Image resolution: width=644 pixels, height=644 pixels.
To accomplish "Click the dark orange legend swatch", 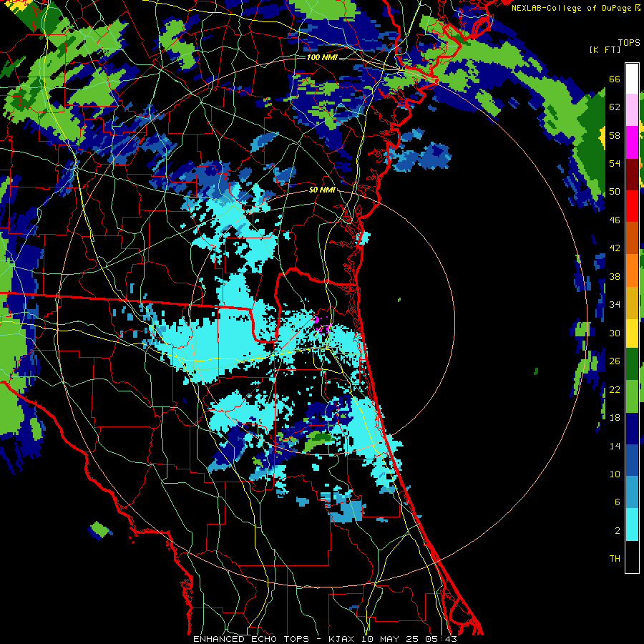I will [632, 238].
